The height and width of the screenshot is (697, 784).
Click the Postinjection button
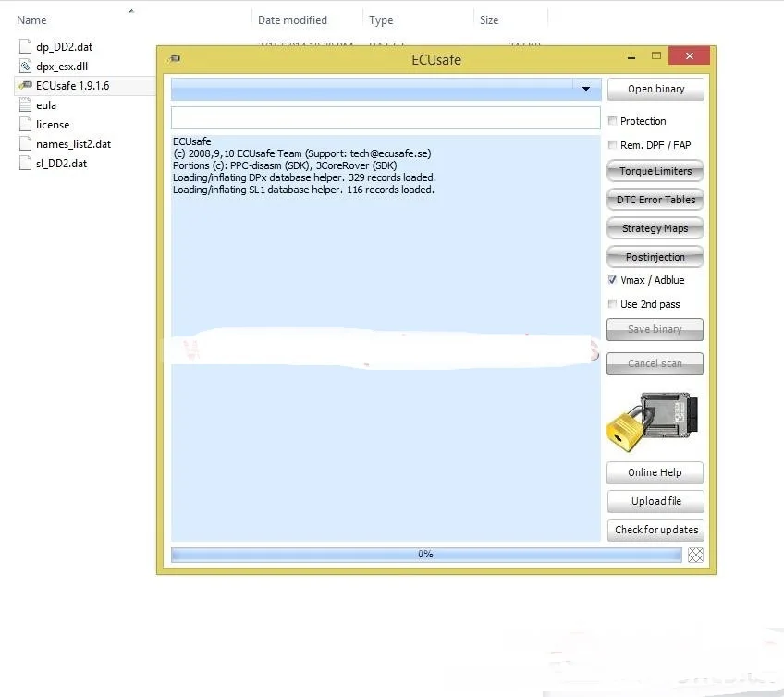pos(655,257)
